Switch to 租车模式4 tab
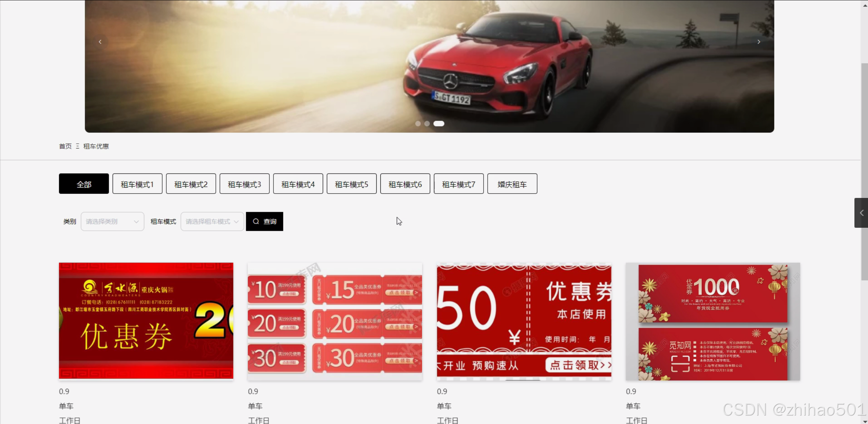868x424 pixels. (298, 184)
